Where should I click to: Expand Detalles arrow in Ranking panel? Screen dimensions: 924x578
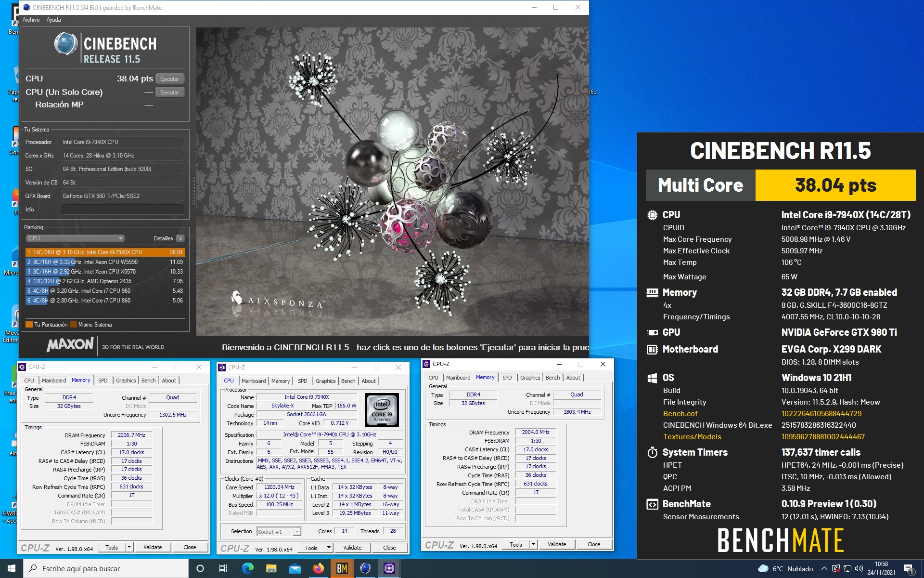(x=180, y=238)
